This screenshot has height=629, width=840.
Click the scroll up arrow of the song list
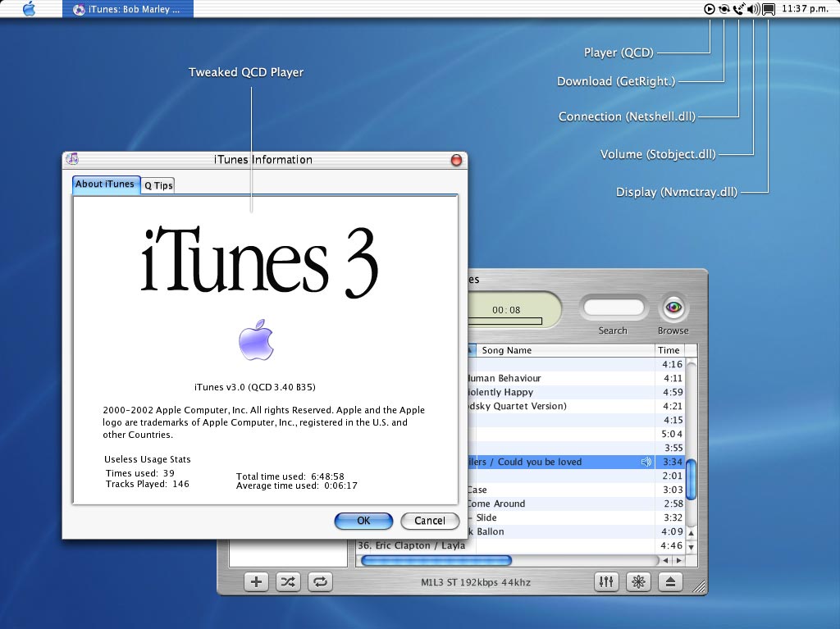pyautogui.click(x=691, y=533)
